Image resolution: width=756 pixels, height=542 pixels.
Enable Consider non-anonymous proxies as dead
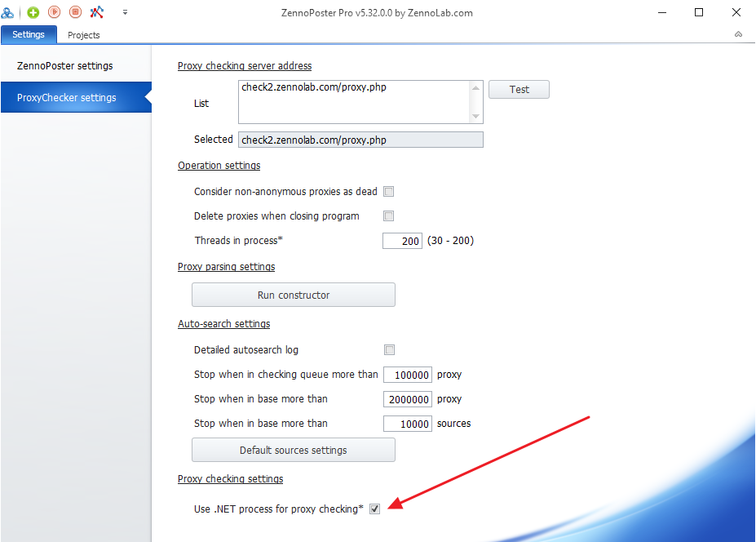[389, 192]
